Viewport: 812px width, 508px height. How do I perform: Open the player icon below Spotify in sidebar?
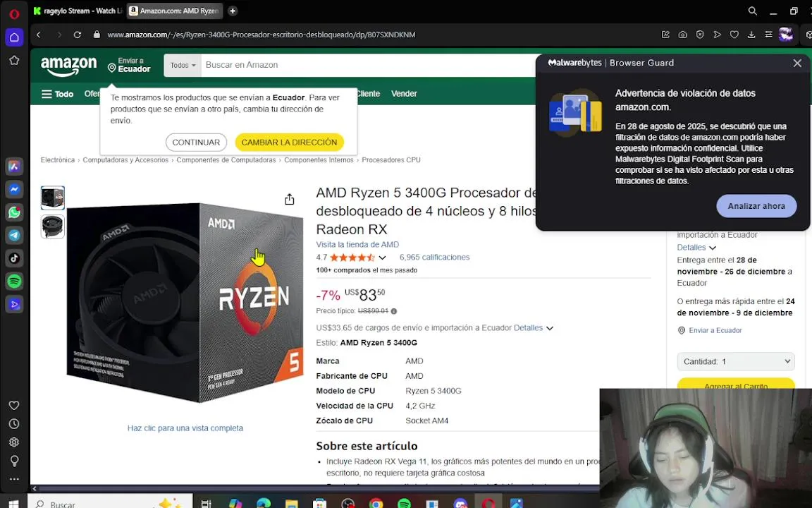14,304
